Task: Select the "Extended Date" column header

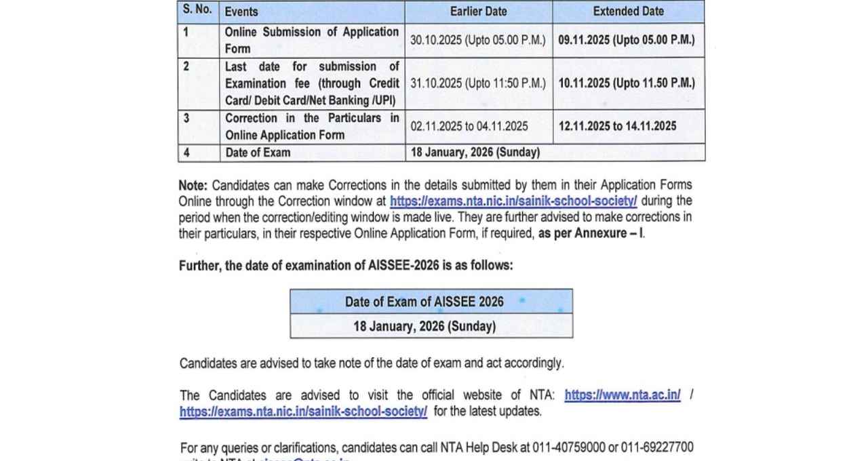Action: 628,12
